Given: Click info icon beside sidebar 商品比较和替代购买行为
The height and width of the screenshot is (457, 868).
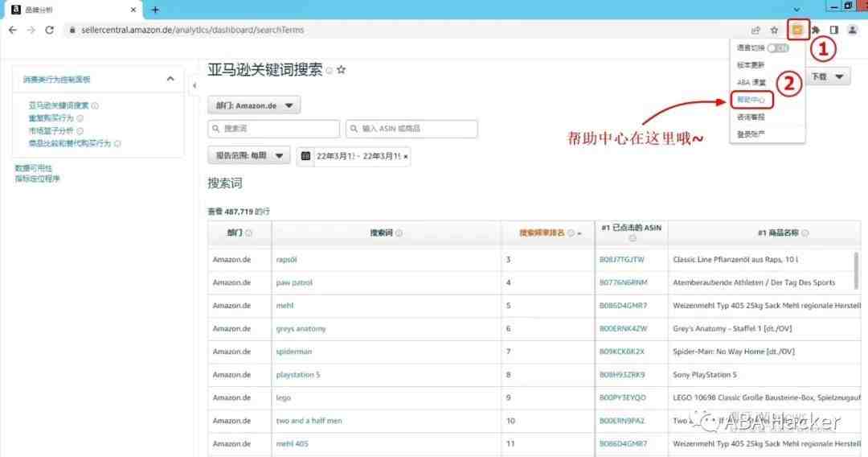Looking at the screenshot, I should [117, 143].
